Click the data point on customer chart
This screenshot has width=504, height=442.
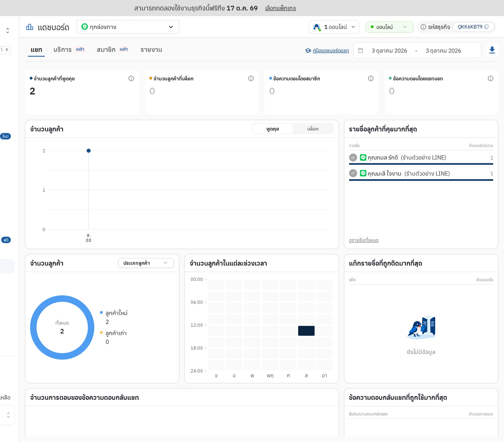pyautogui.click(x=88, y=151)
